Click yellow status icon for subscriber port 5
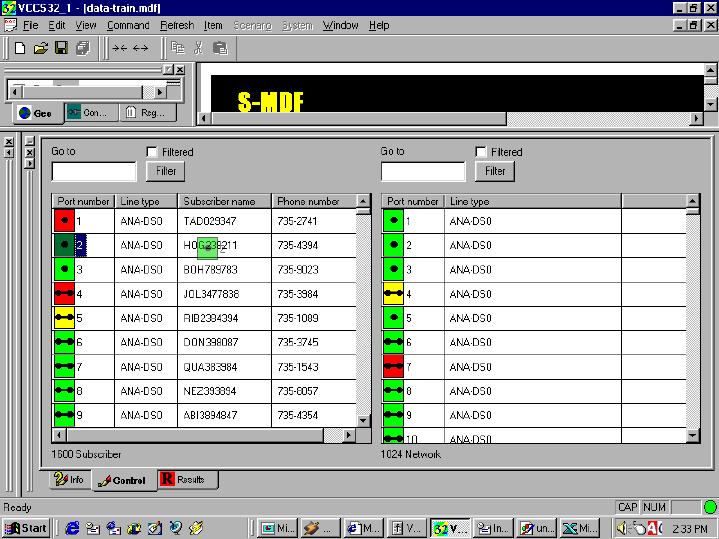The width and height of the screenshot is (719, 539). pyautogui.click(x=64, y=318)
